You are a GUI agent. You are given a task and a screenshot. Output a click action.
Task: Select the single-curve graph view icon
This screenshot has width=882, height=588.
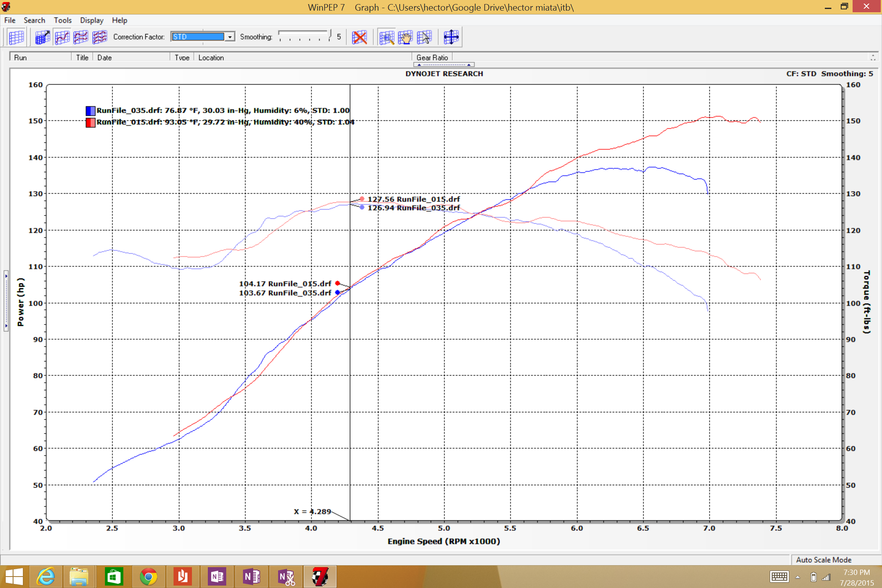62,37
